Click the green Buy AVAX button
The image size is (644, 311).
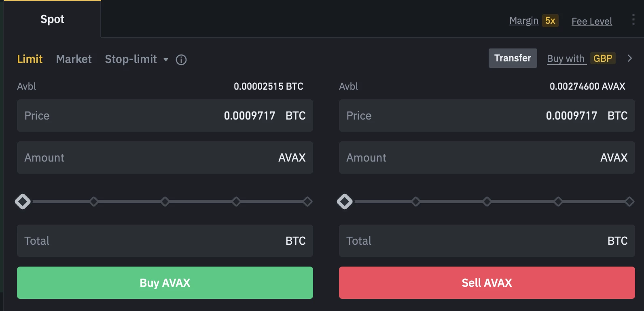point(165,283)
